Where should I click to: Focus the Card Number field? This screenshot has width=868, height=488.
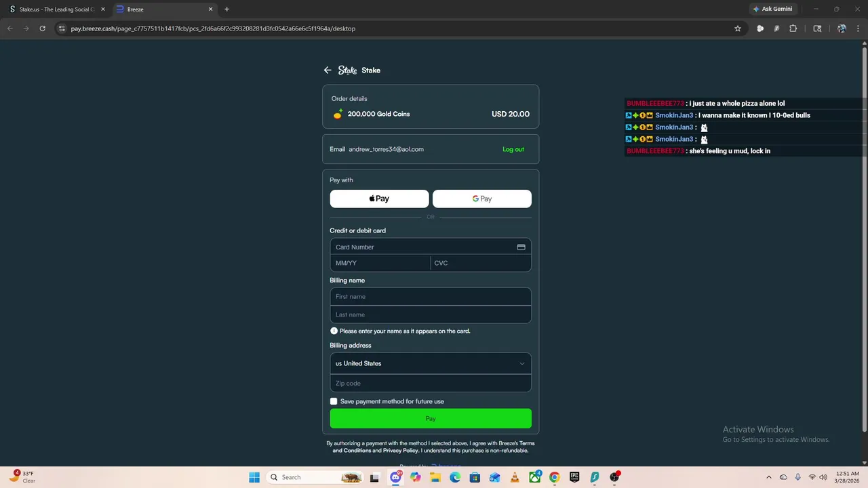[431, 247]
